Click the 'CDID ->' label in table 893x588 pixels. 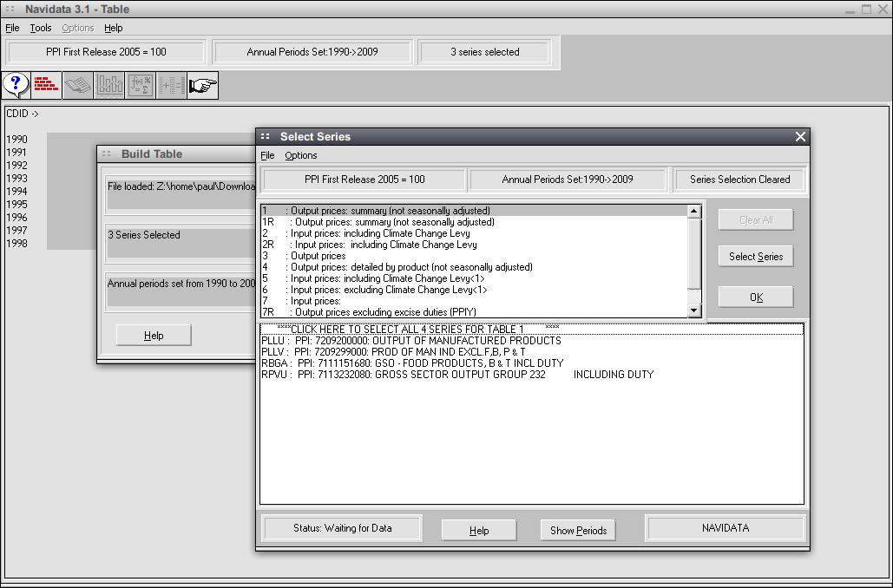[x=23, y=114]
